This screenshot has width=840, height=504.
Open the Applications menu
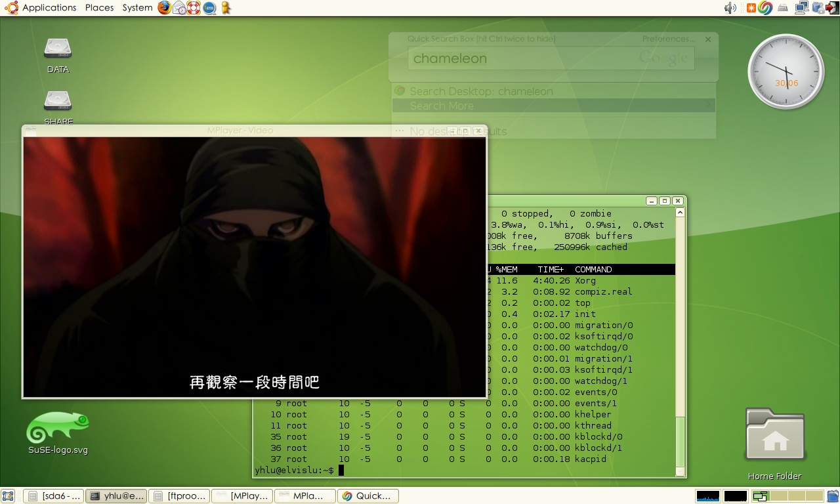49,8
